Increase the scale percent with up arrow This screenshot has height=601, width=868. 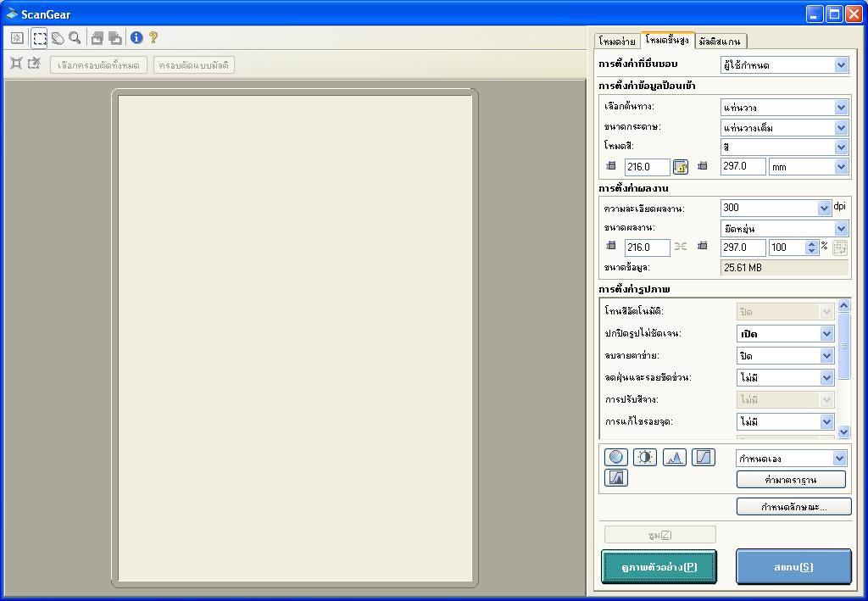point(812,243)
